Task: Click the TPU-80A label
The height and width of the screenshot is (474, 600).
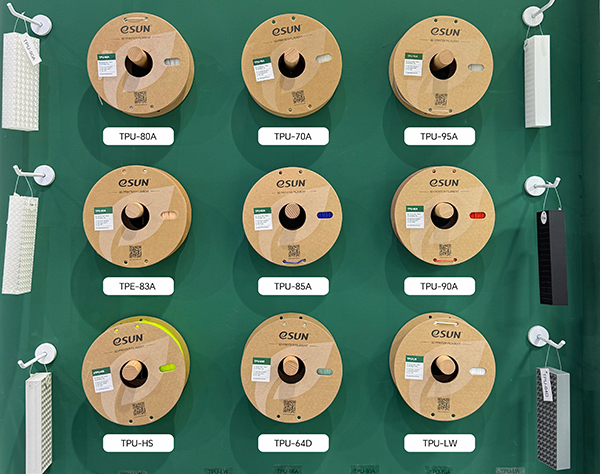Action: [138, 136]
